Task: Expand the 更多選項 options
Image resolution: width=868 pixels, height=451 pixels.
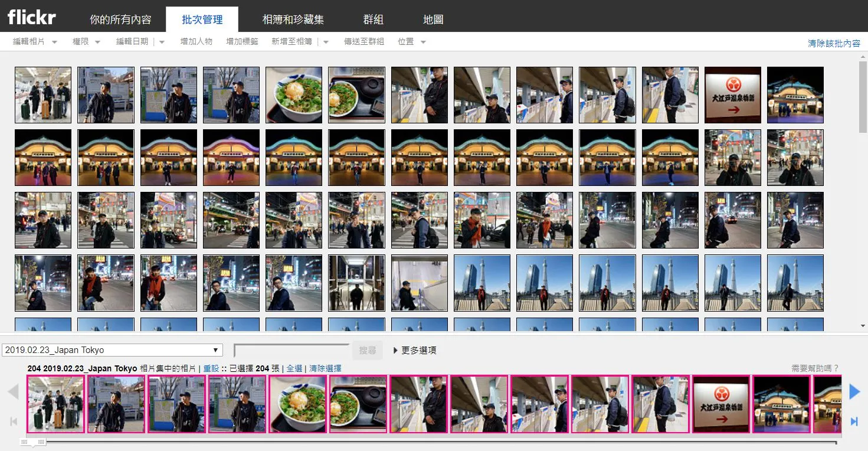Action: [415, 350]
